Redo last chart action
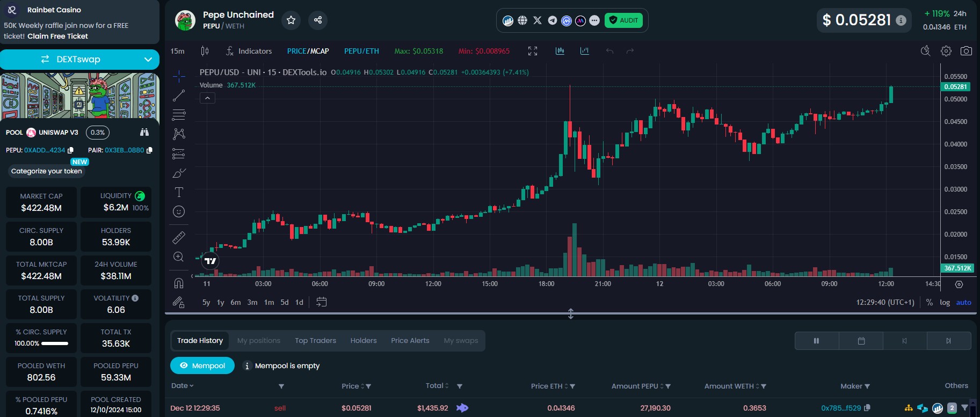 (x=630, y=51)
